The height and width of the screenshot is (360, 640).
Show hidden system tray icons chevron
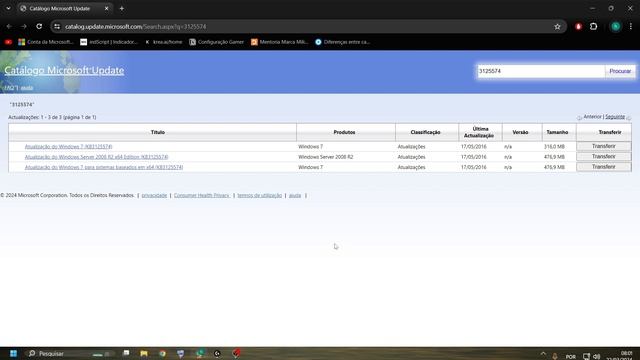(x=543, y=354)
